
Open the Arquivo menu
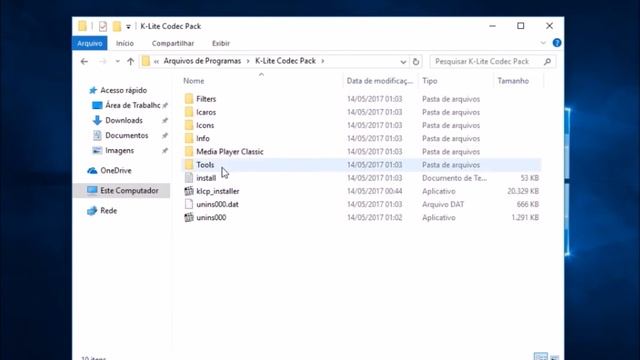pyautogui.click(x=90, y=43)
